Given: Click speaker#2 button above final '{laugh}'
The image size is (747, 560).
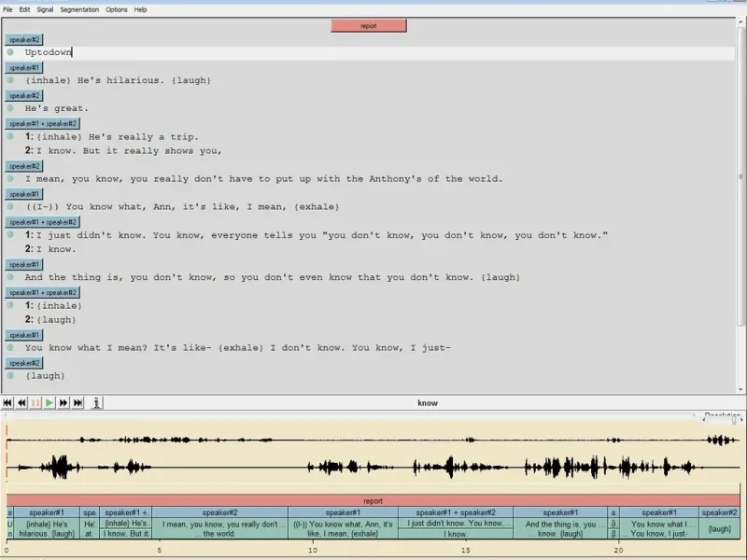Looking at the screenshot, I should pyautogui.click(x=24, y=363).
